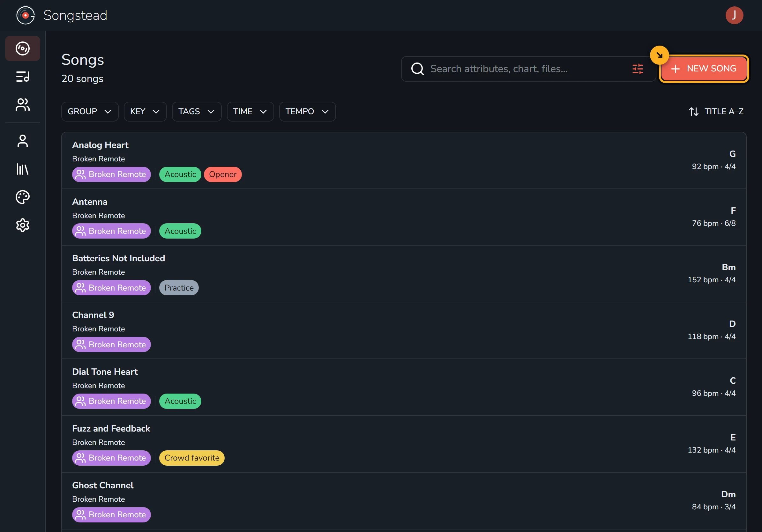Screen dimensions: 762x532
Task: Click the 20 songs count text
Action: [82, 78]
